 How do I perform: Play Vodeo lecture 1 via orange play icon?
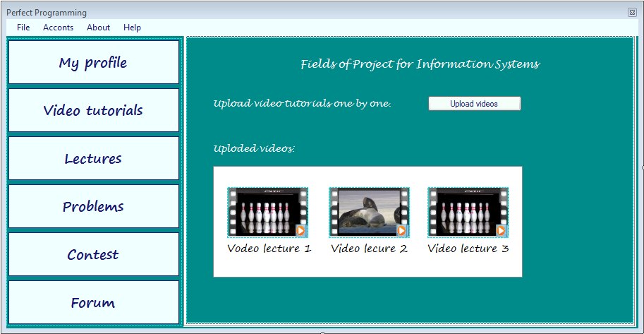coord(300,231)
